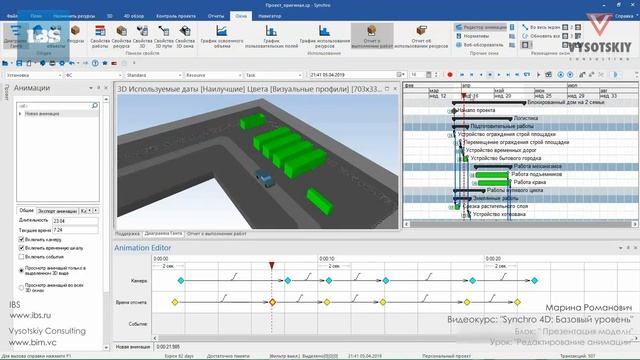Click the stop playback button
This screenshot has height=360, width=640.
pyautogui.click(x=490, y=75)
